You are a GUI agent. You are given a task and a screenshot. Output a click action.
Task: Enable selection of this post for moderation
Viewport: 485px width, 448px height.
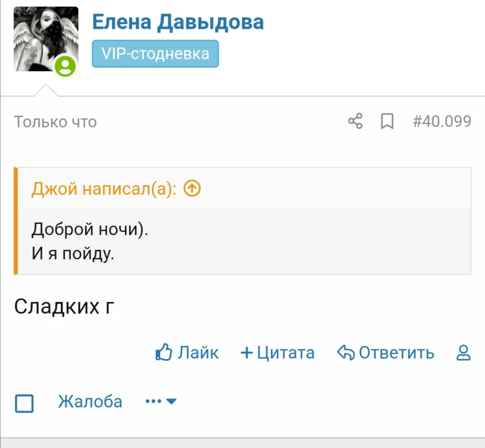pos(25,404)
